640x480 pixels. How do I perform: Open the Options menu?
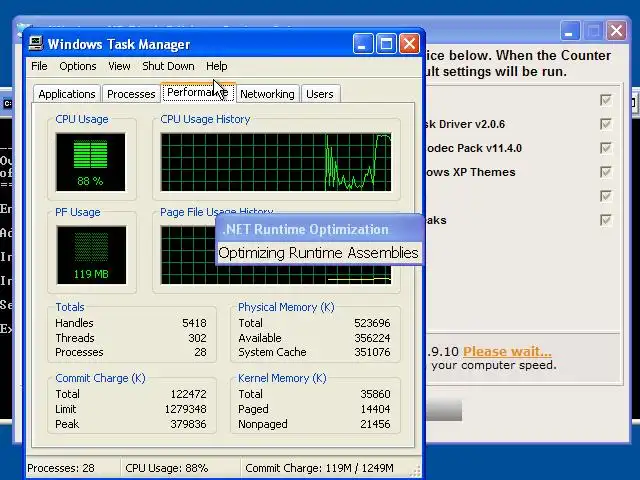78,66
